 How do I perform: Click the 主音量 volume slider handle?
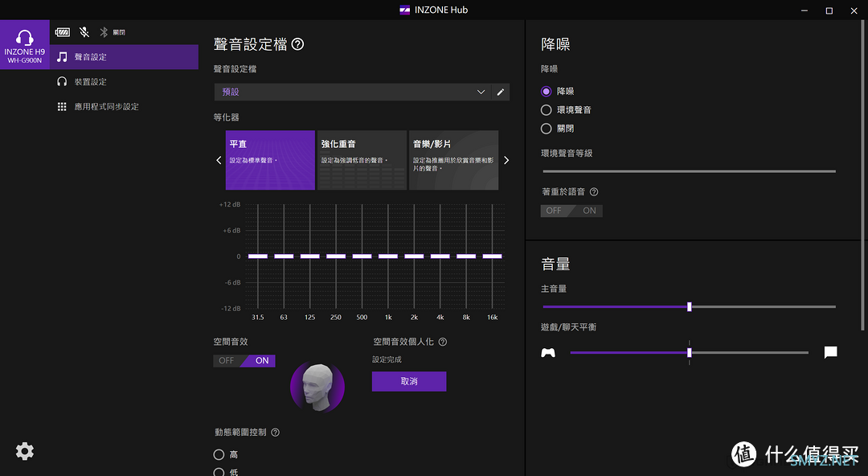[690, 306]
